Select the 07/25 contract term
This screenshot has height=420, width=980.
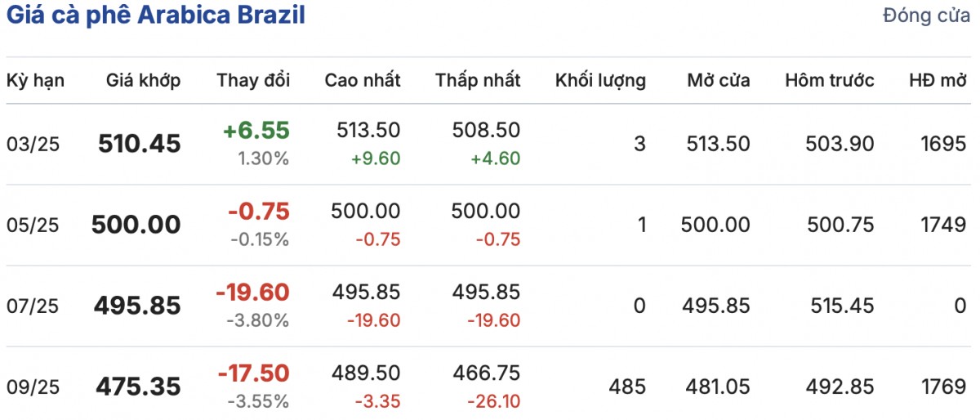(33, 306)
